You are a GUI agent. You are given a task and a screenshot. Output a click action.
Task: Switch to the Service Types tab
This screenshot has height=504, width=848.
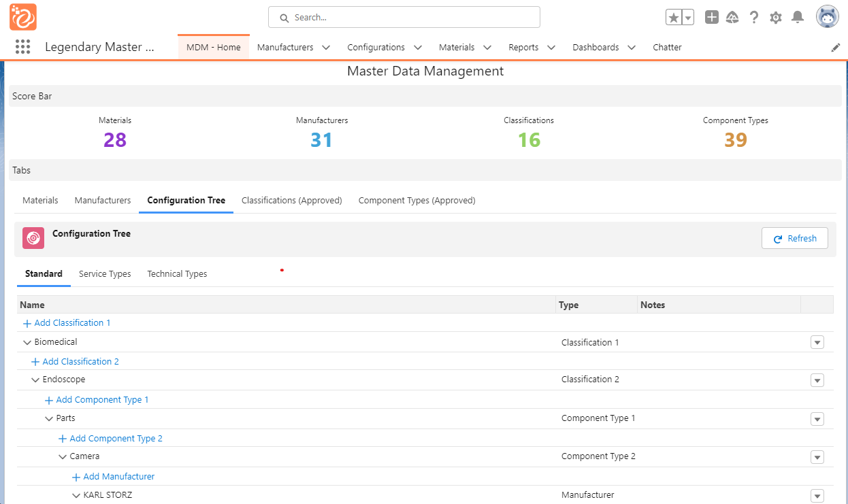(105, 274)
